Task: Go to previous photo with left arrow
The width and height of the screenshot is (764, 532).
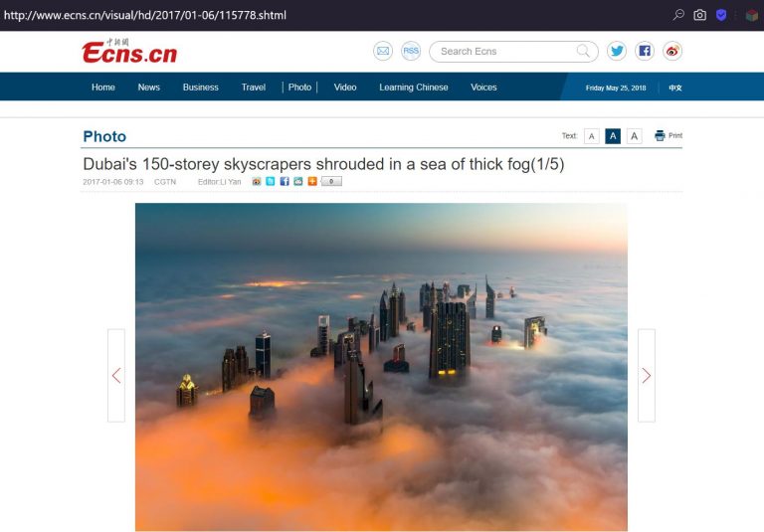Action: point(116,375)
